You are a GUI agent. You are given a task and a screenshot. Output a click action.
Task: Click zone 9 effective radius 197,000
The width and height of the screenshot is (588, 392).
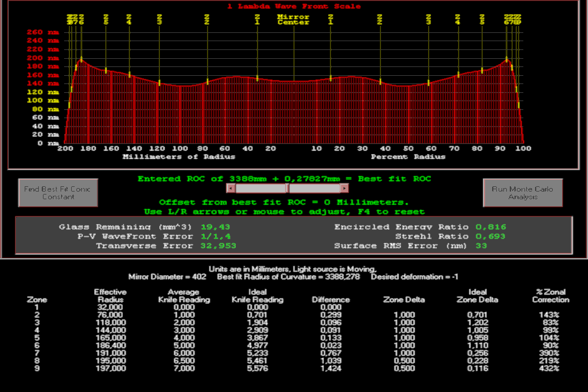[x=110, y=368]
